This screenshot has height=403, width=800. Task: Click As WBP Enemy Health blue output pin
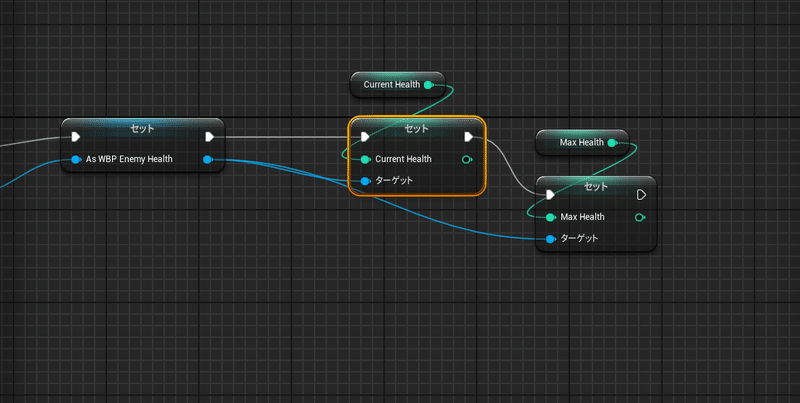coord(207,160)
